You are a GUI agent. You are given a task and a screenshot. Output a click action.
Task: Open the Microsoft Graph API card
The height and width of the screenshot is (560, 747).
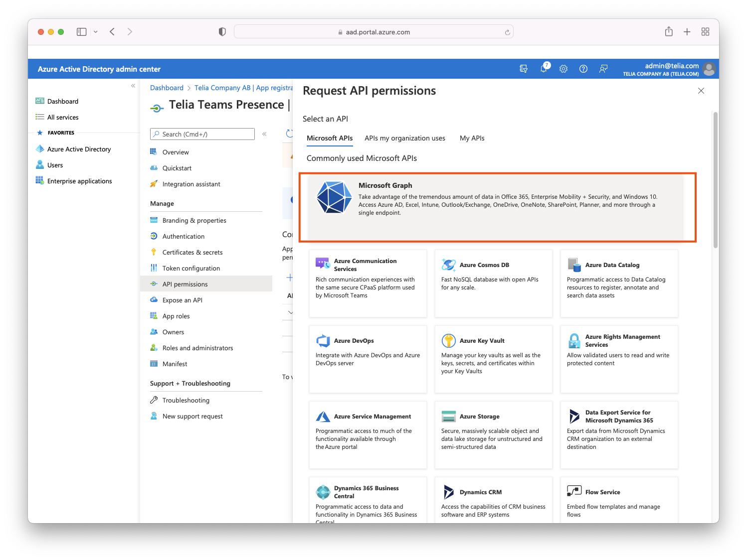click(495, 207)
